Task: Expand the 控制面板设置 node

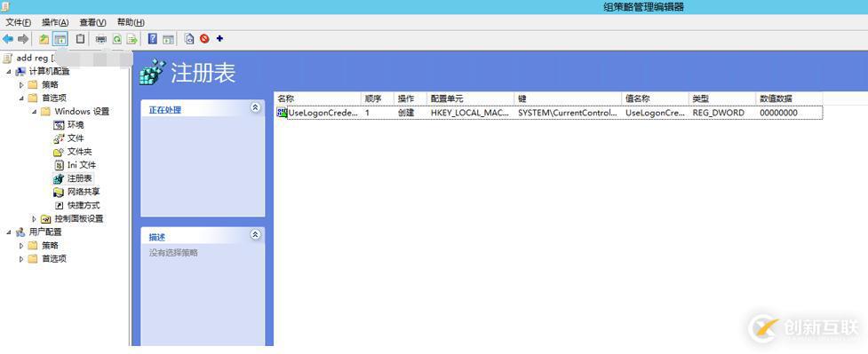Action: click(35, 218)
